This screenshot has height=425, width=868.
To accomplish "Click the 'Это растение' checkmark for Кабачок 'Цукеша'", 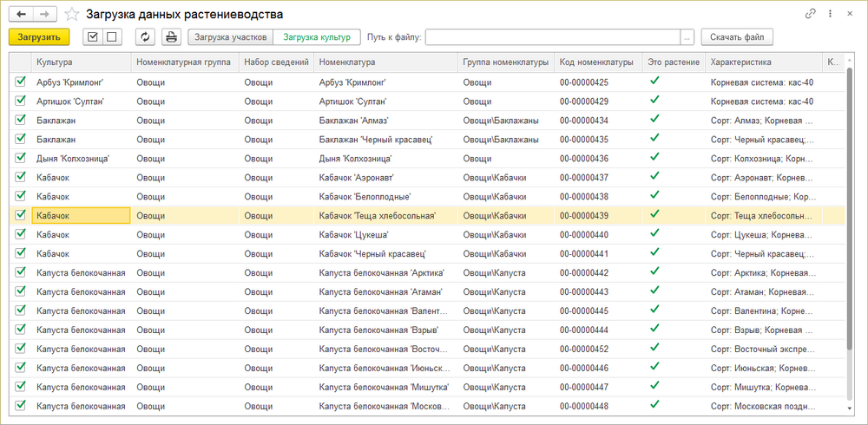I will [654, 233].
